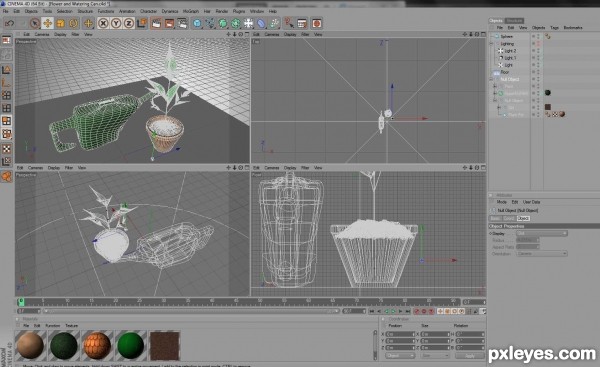Select the bright green material swatch
The height and width of the screenshot is (367, 600).
pos(130,346)
